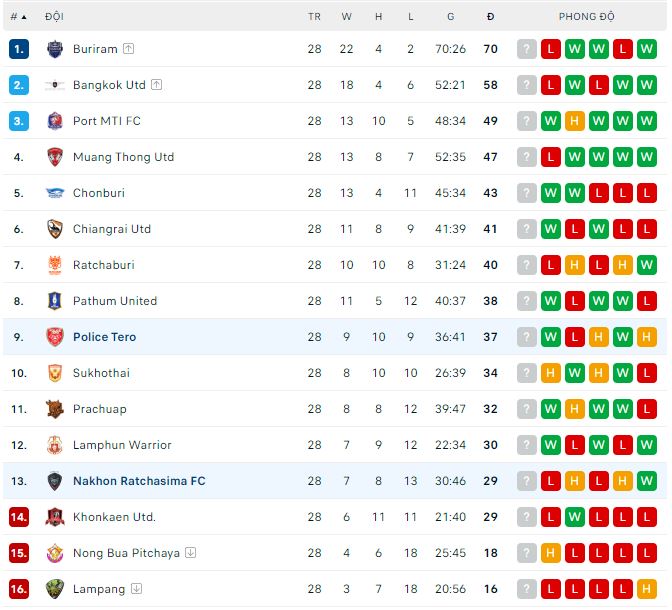Click the Chiangrai Utd crest

[x=55, y=229]
